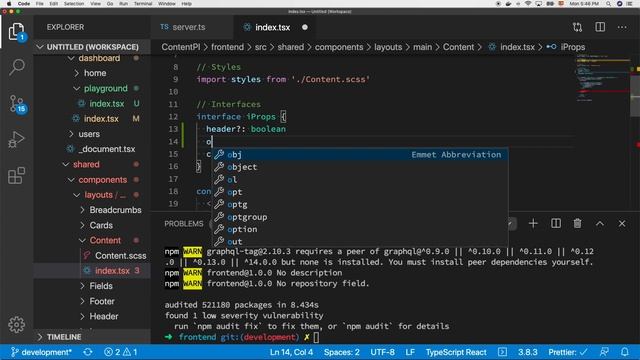The height and width of the screenshot is (360, 640).
Task: Collapse the playground folder
Action: pyautogui.click(x=106, y=88)
